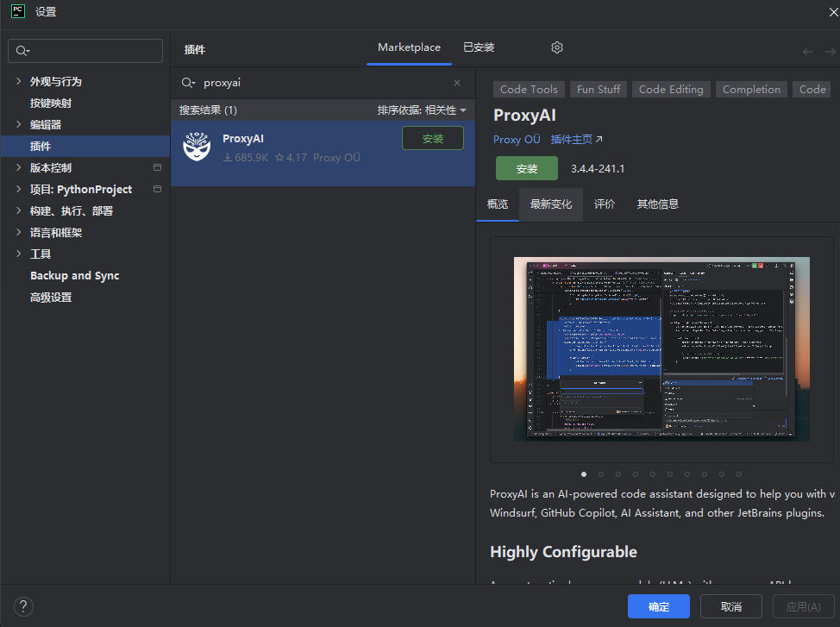Click the Fun Stuff tag

(x=599, y=90)
